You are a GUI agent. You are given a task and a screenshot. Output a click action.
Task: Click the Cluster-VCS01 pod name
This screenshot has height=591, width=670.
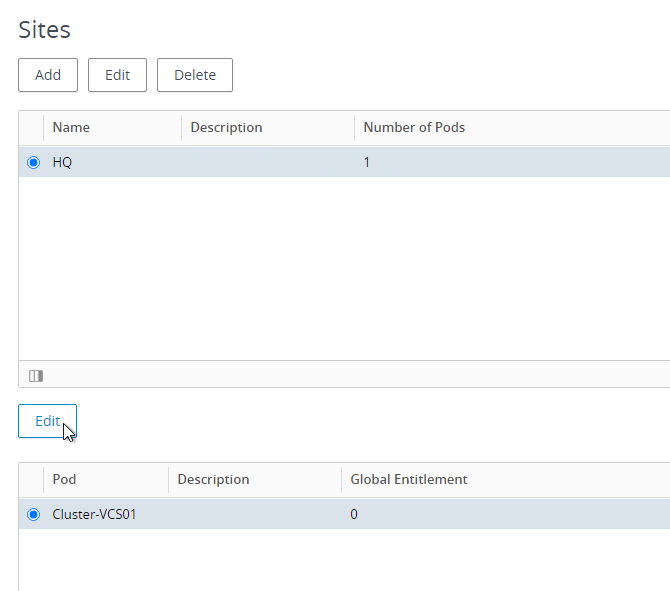(94, 514)
